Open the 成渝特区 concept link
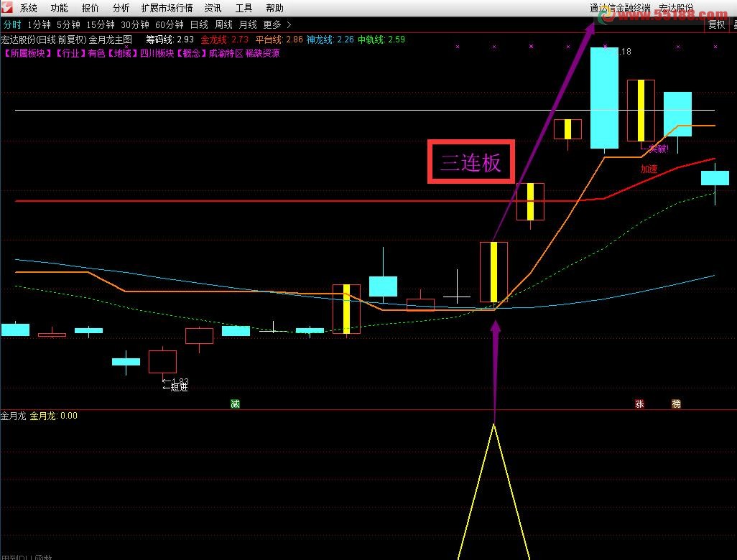This screenshot has height=560, width=737. (226, 53)
